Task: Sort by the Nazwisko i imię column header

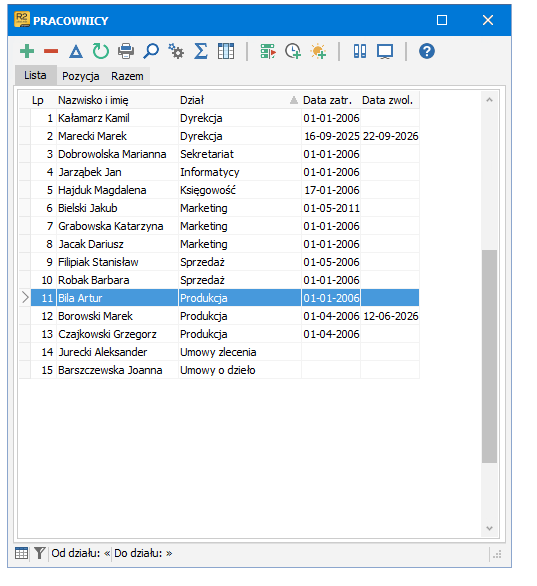Action: pyautogui.click(x=117, y=100)
